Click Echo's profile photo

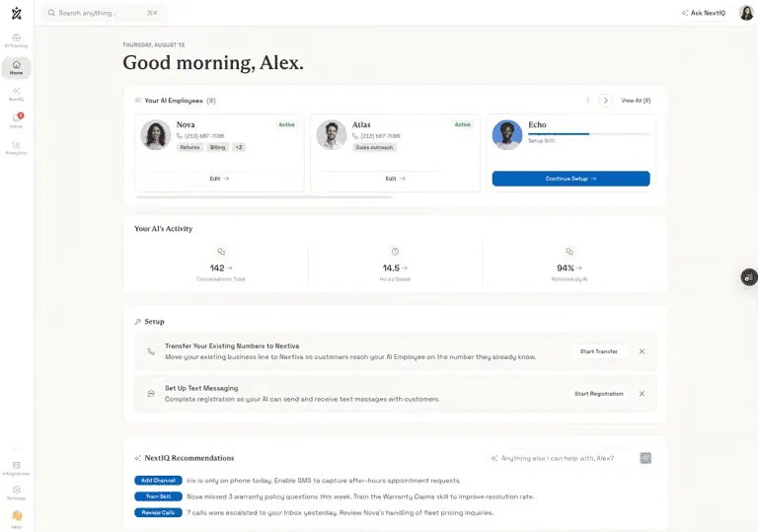pos(507,135)
